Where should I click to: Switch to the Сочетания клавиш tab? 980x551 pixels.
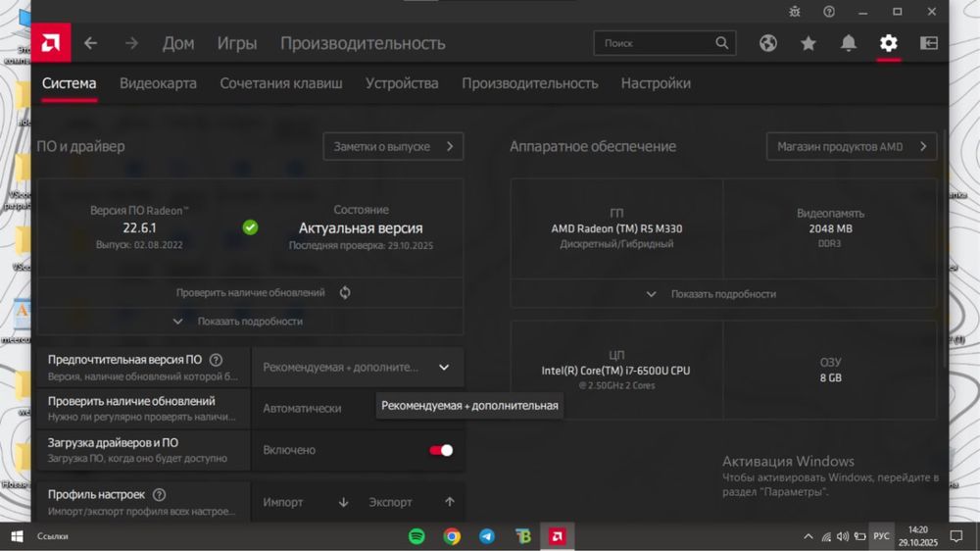[281, 83]
